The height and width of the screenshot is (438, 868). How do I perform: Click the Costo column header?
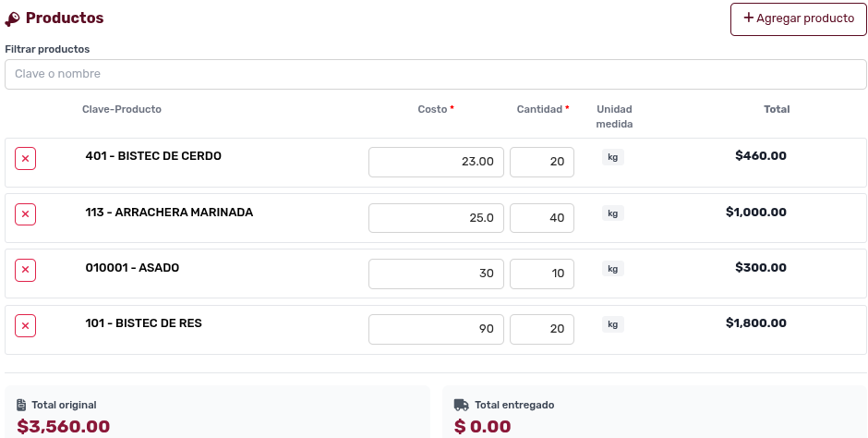pyautogui.click(x=432, y=109)
